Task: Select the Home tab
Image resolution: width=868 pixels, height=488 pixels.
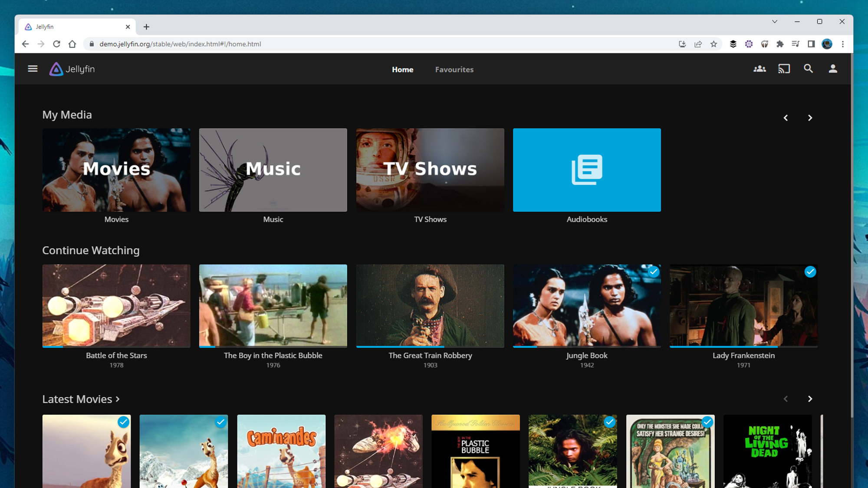Action: 402,69
